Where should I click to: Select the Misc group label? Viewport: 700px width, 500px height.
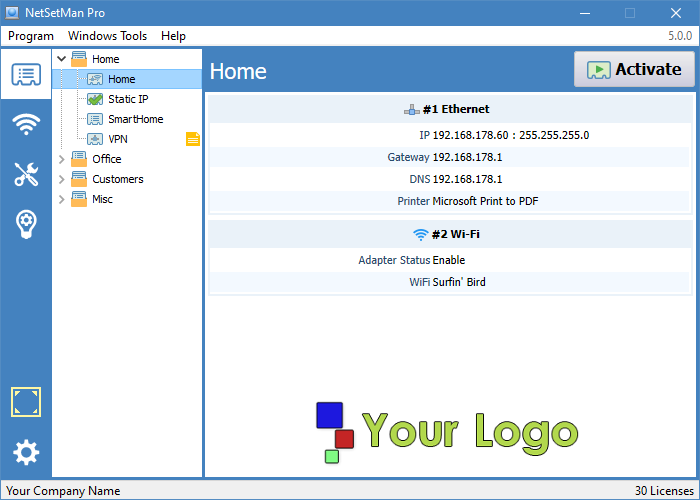pyautogui.click(x=102, y=199)
